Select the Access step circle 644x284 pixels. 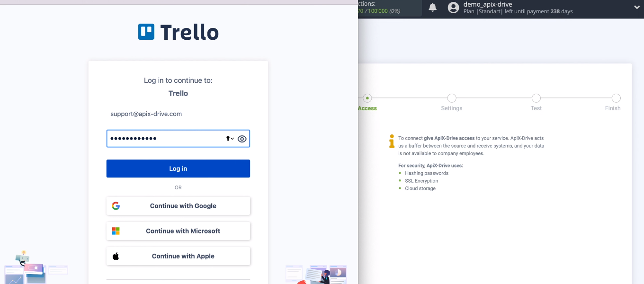(367, 98)
